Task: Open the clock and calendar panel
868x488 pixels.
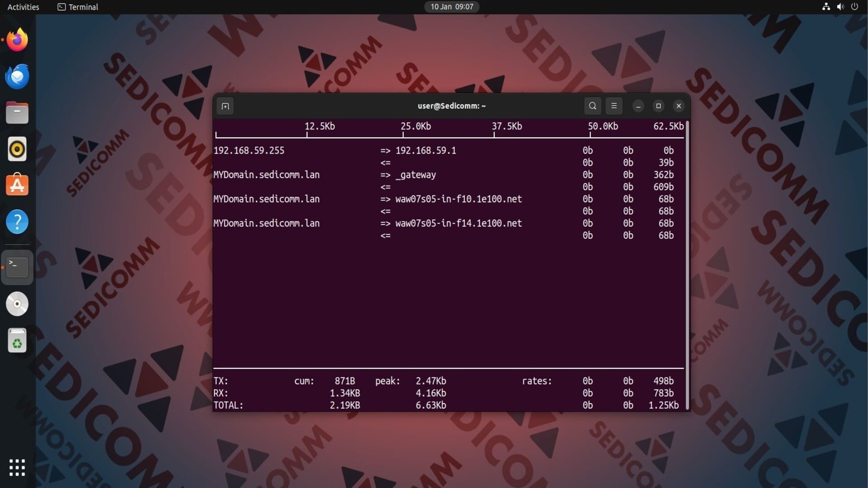Action: (x=451, y=7)
